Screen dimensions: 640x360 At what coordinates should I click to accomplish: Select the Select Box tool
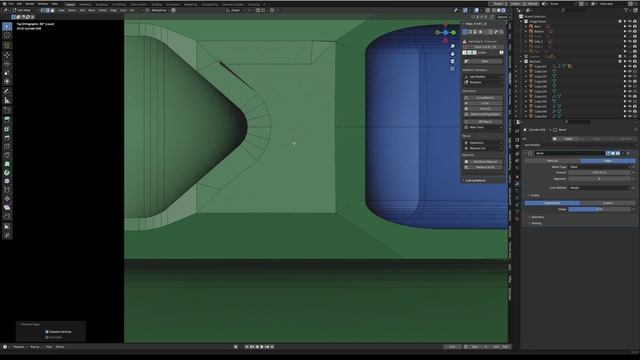coord(7,27)
